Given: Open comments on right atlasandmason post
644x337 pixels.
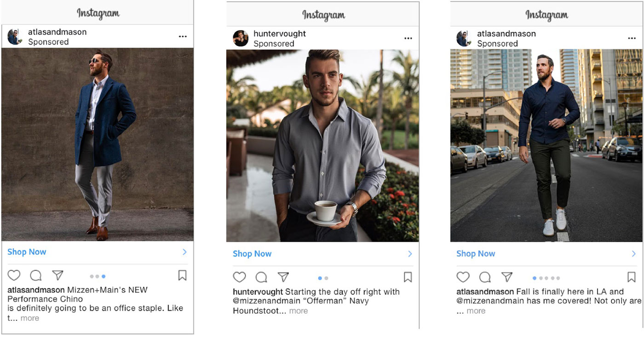Looking at the screenshot, I should tap(485, 277).
